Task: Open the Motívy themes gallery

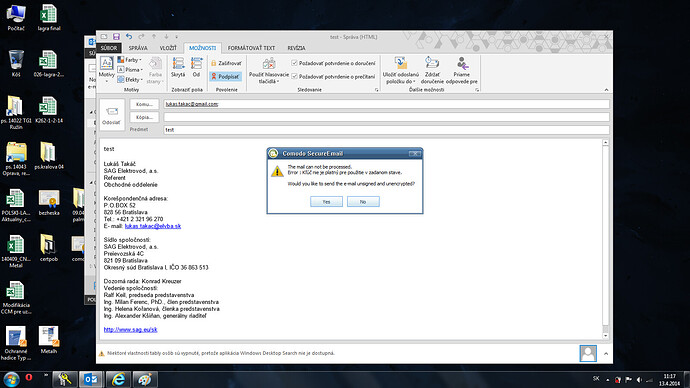Action: [106, 70]
